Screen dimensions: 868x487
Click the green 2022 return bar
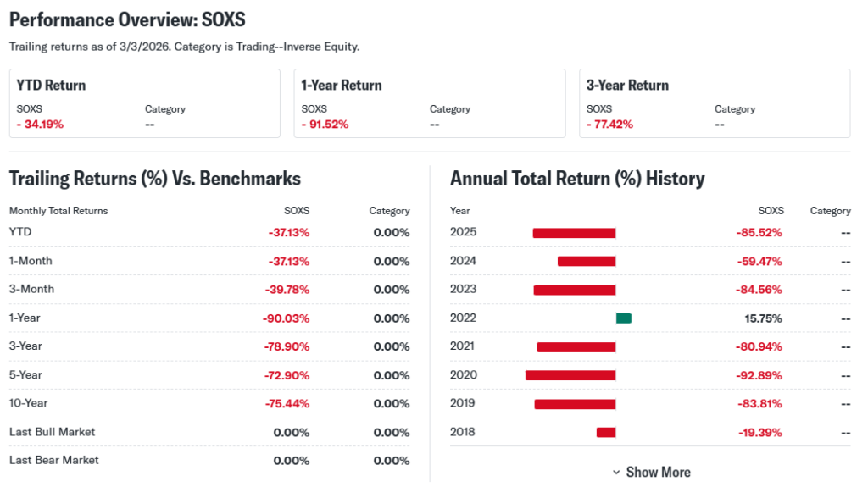click(x=624, y=318)
